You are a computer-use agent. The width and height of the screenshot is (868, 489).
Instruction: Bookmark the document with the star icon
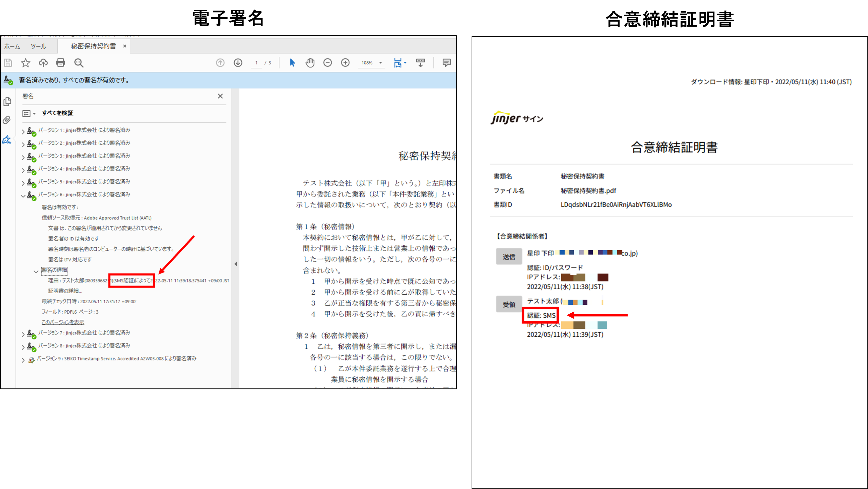click(26, 63)
